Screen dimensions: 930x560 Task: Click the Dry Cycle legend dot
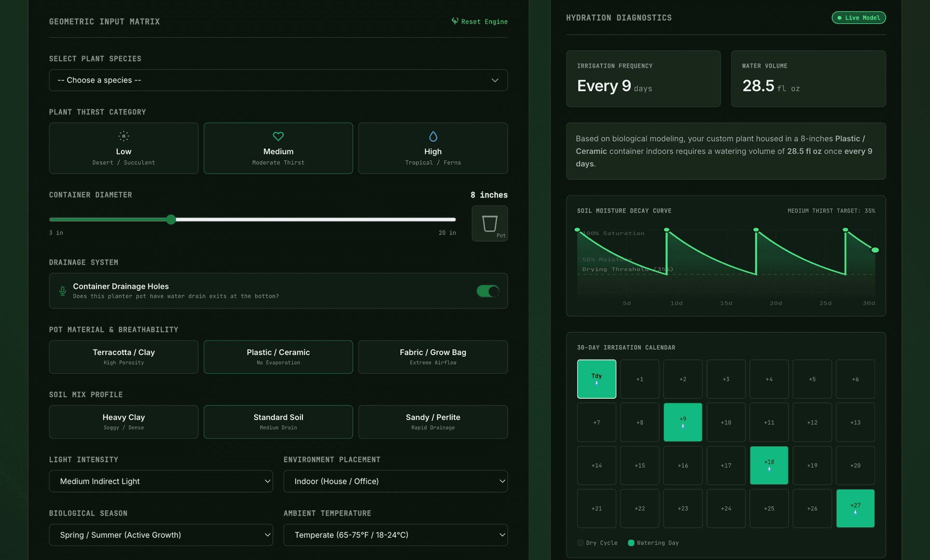(580, 543)
